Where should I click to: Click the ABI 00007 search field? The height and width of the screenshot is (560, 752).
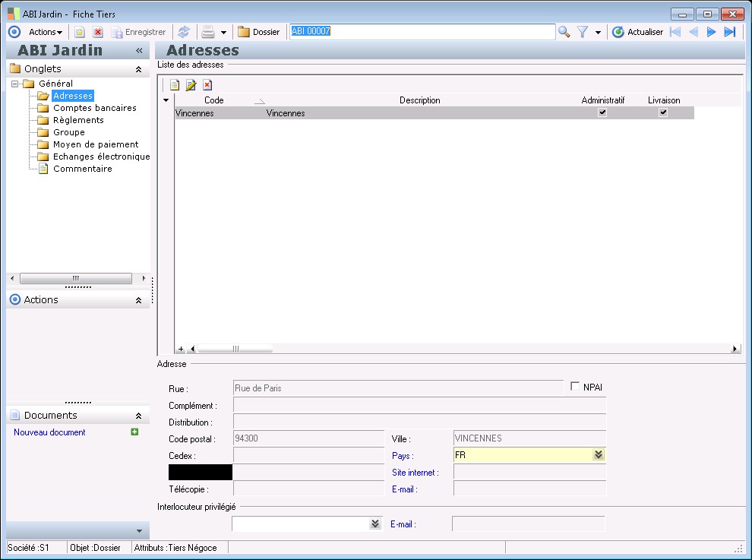tap(422, 32)
